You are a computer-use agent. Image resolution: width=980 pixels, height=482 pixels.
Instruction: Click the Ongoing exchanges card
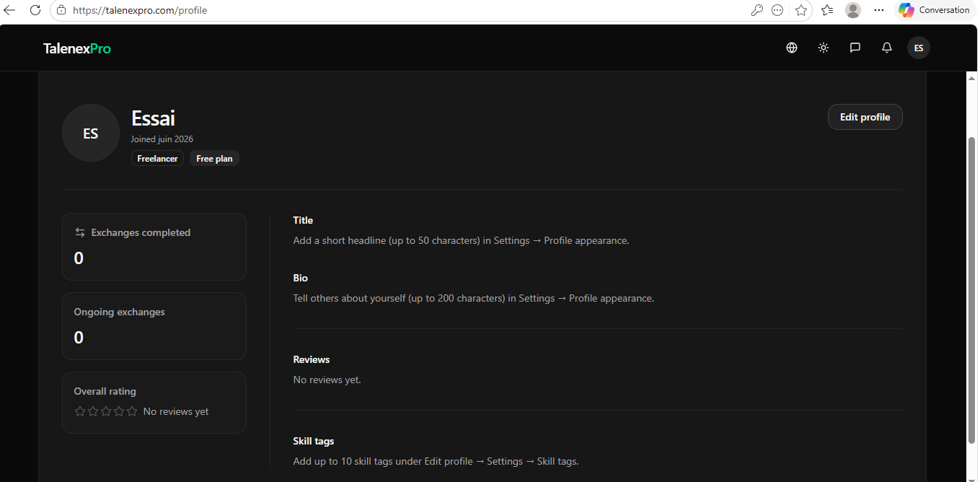(x=154, y=326)
